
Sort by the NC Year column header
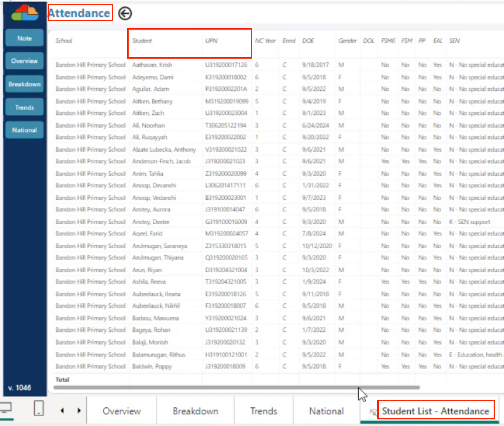point(265,41)
